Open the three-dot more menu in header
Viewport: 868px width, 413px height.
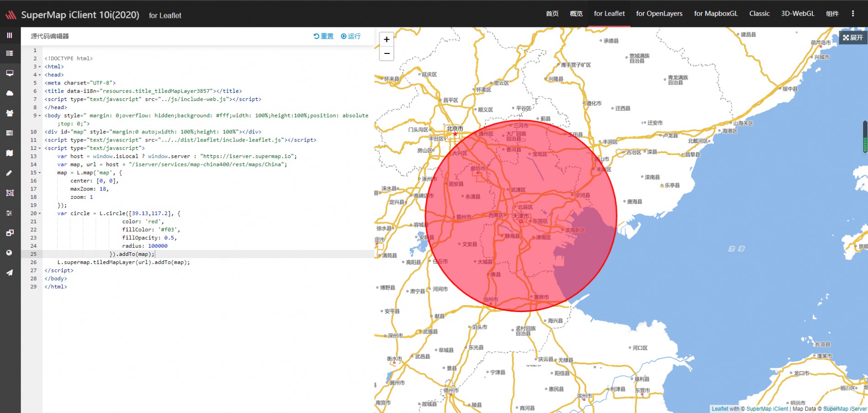point(852,13)
